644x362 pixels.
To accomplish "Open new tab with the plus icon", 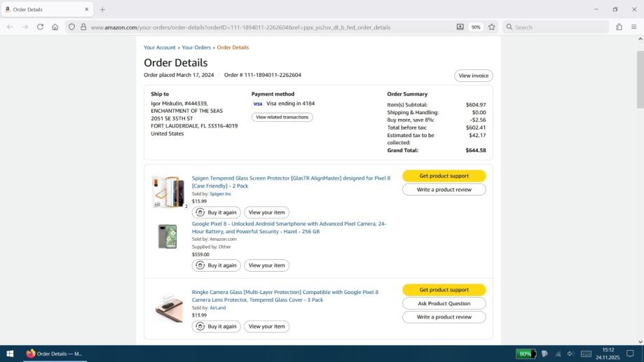I will coord(102,10).
